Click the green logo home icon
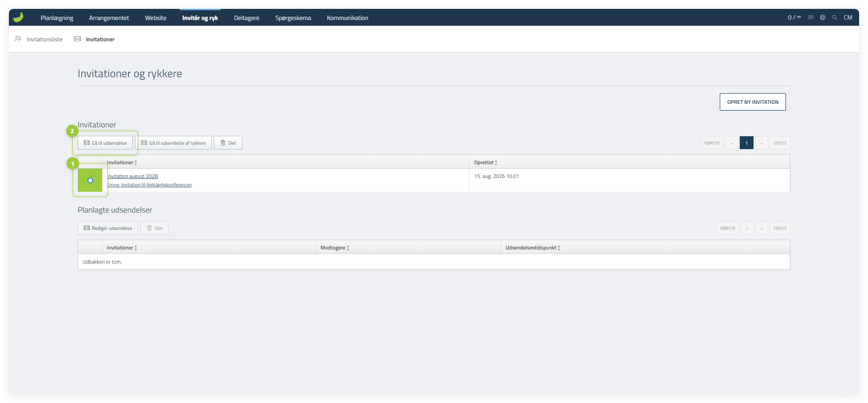 tap(18, 17)
